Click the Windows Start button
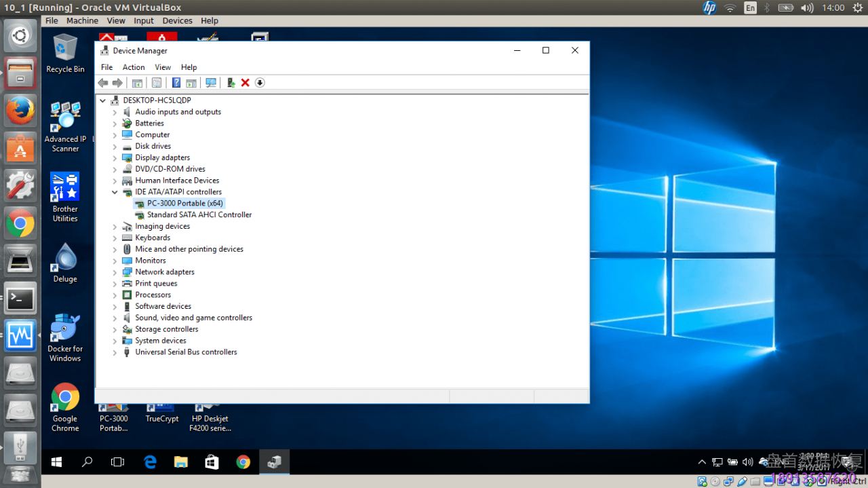The width and height of the screenshot is (868, 488). coord(57,462)
